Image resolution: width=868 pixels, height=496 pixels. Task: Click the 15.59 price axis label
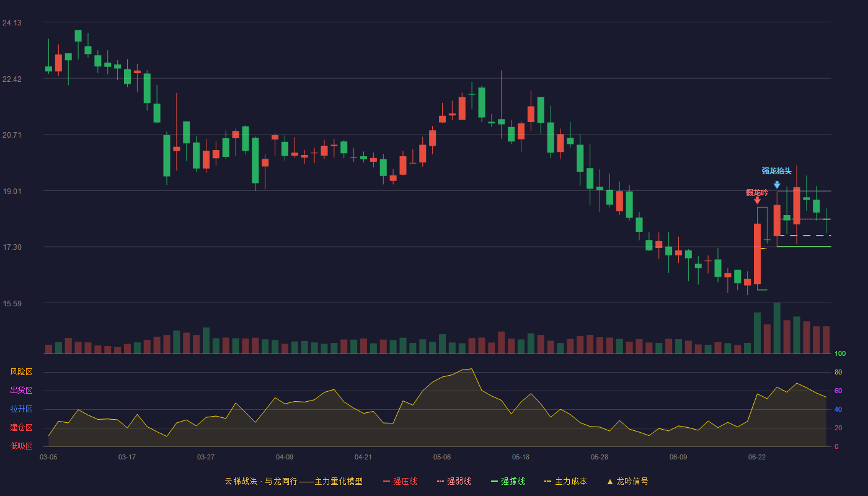[x=12, y=304]
